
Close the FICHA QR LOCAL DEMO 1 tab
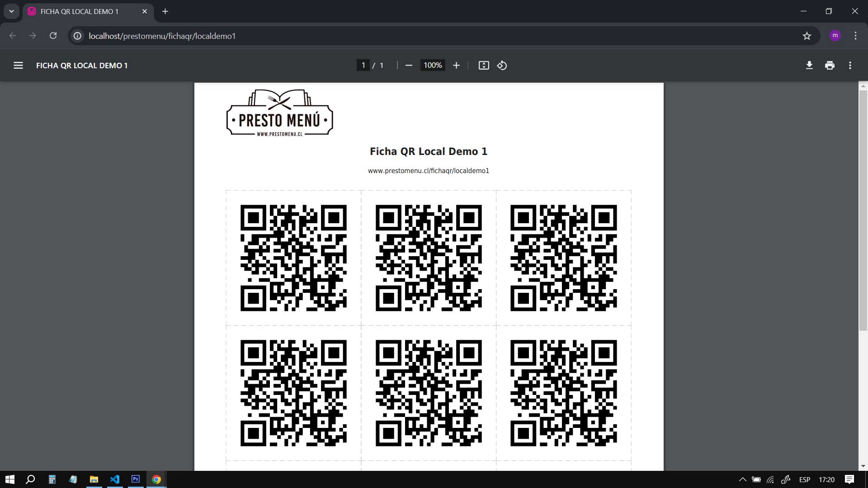(145, 11)
